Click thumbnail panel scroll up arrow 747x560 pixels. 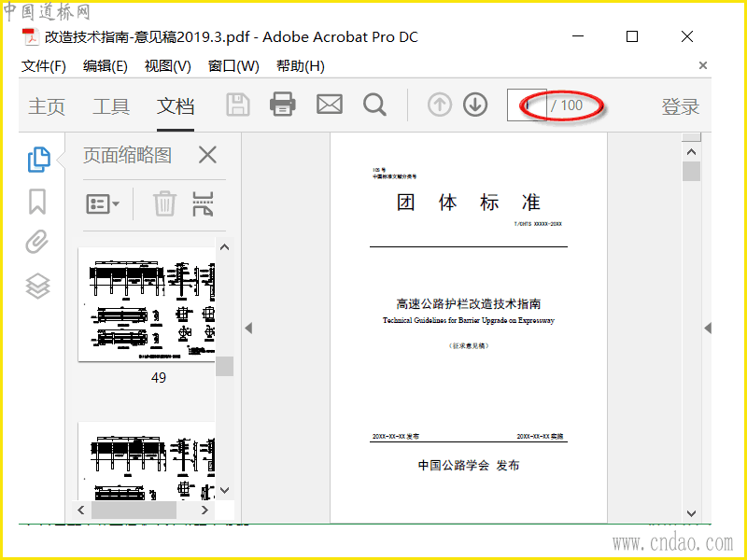pyautogui.click(x=224, y=247)
